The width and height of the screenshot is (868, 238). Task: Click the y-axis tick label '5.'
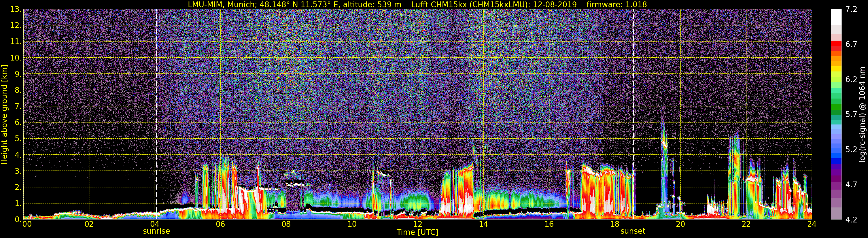(18, 139)
